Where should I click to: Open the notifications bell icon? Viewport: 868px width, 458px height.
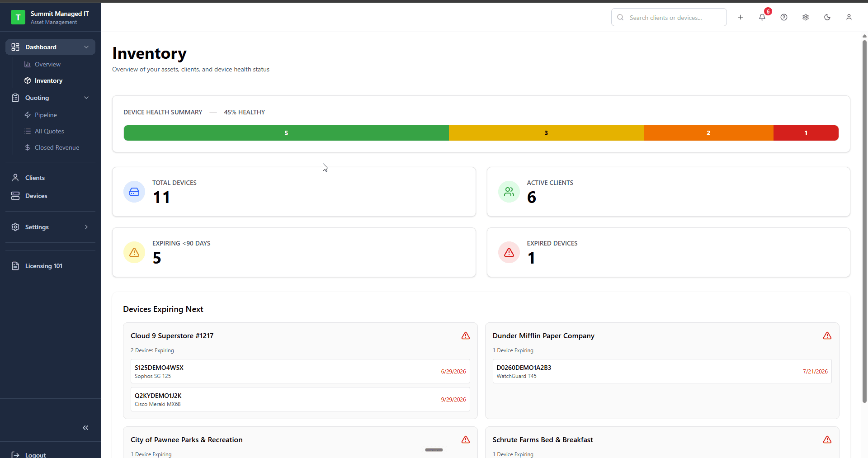(762, 17)
